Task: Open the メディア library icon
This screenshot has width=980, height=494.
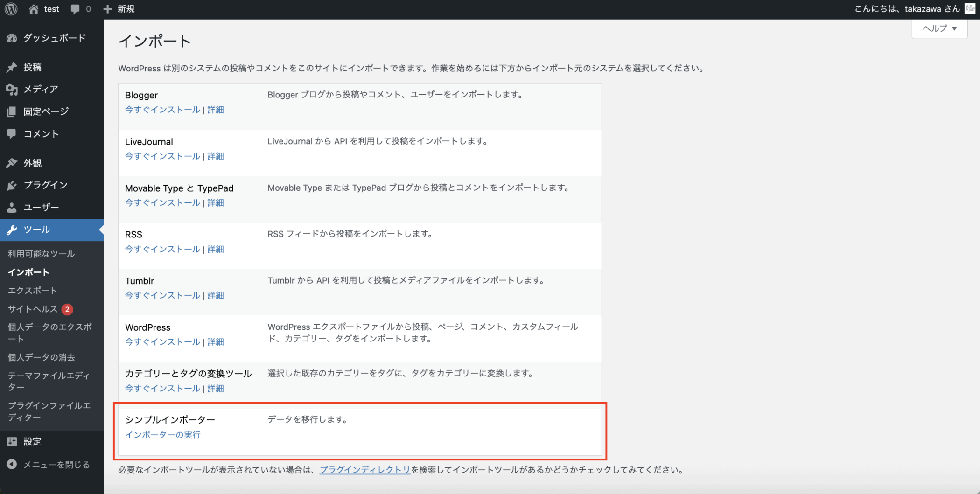Action: (x=12, y=89)
